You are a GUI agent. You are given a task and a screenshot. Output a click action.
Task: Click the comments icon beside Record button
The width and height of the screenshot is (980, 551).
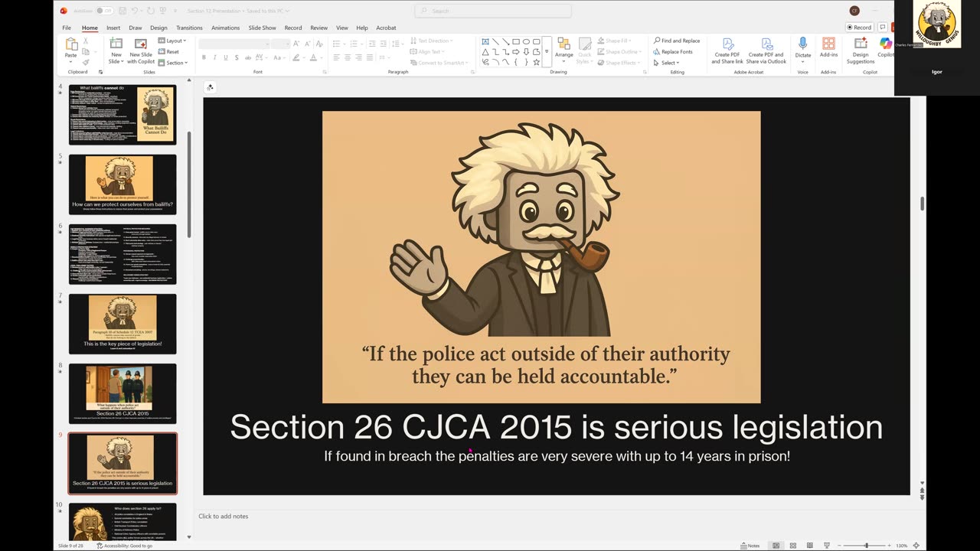coord(883,28)
